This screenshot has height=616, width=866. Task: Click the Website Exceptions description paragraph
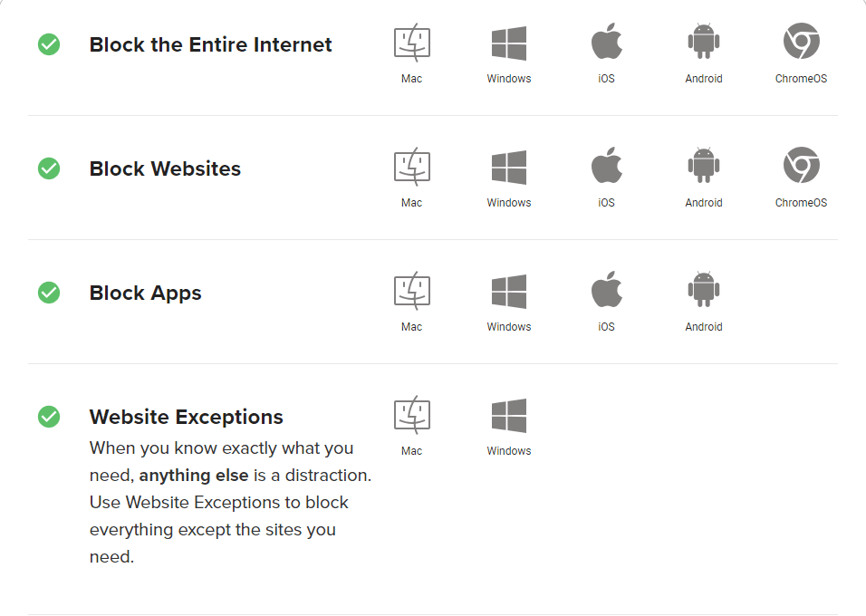point(226,502)
